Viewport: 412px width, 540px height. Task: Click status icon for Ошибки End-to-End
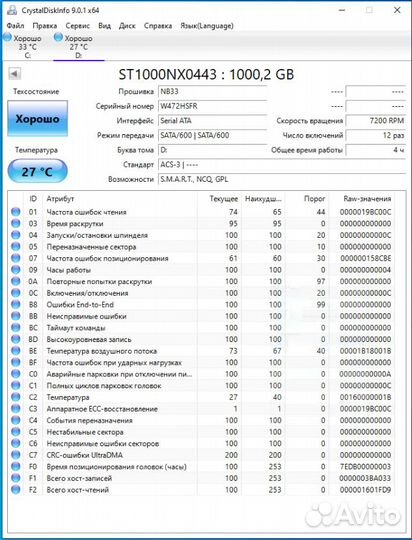[x=16, y=304]
